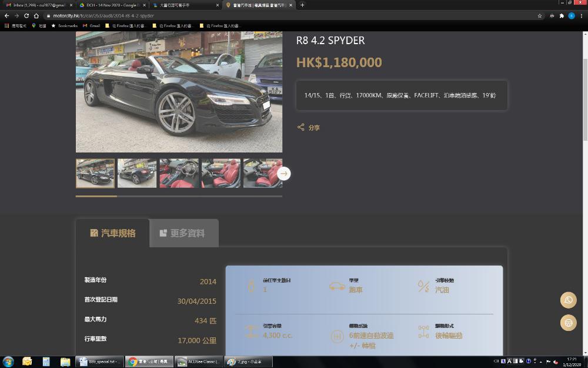Select the steering wheel interior thumbnail
The height and width of the screenshot is (368, 588).
point(179,173)
